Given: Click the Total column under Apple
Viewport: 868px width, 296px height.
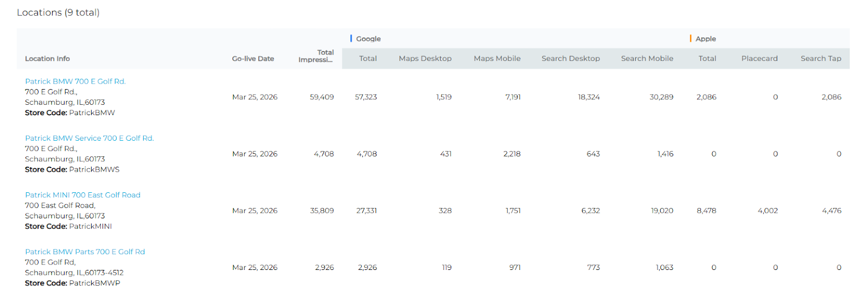Looking at the screenshot, I should pyautogui.click(x=707, y=59).
